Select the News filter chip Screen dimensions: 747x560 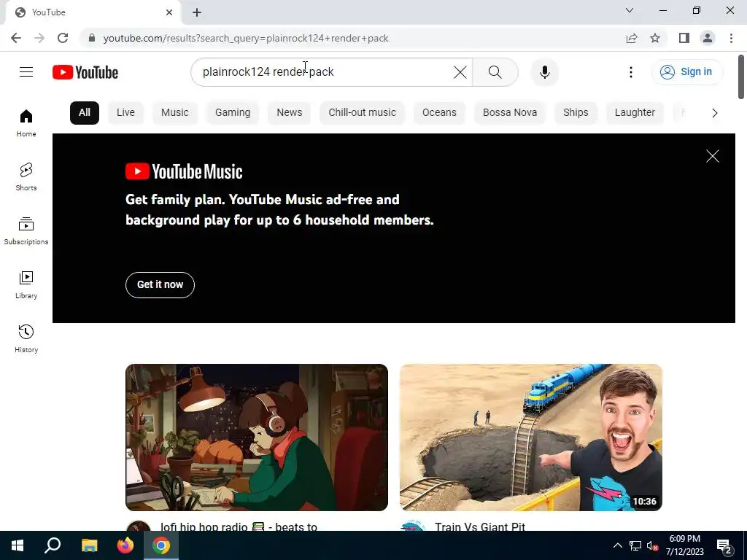coord(289,113)
